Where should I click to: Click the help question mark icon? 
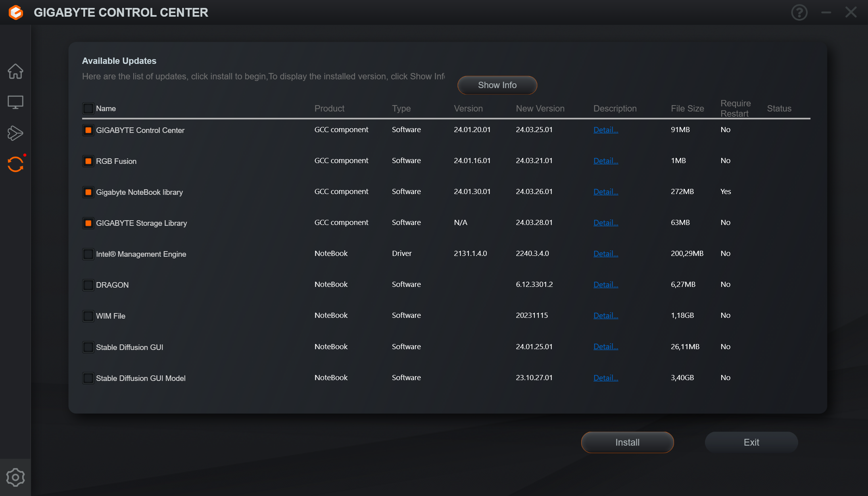799,13
